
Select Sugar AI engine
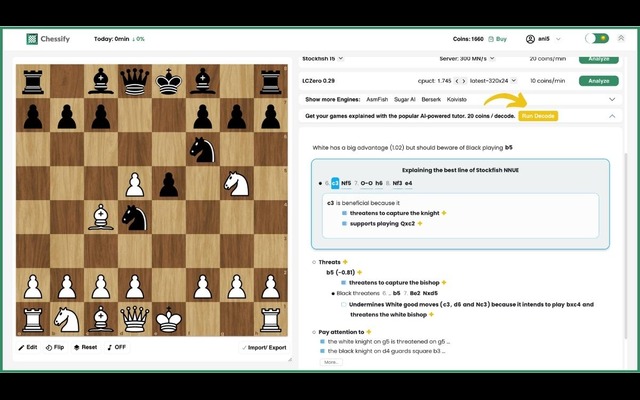click(404, 99)
